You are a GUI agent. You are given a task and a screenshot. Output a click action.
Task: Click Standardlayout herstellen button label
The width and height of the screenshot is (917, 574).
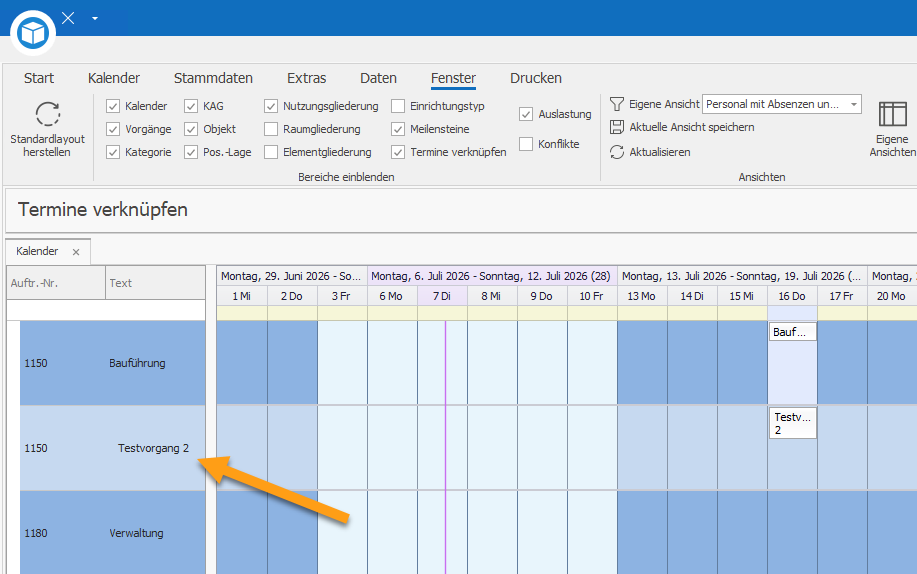pos(47,146)
